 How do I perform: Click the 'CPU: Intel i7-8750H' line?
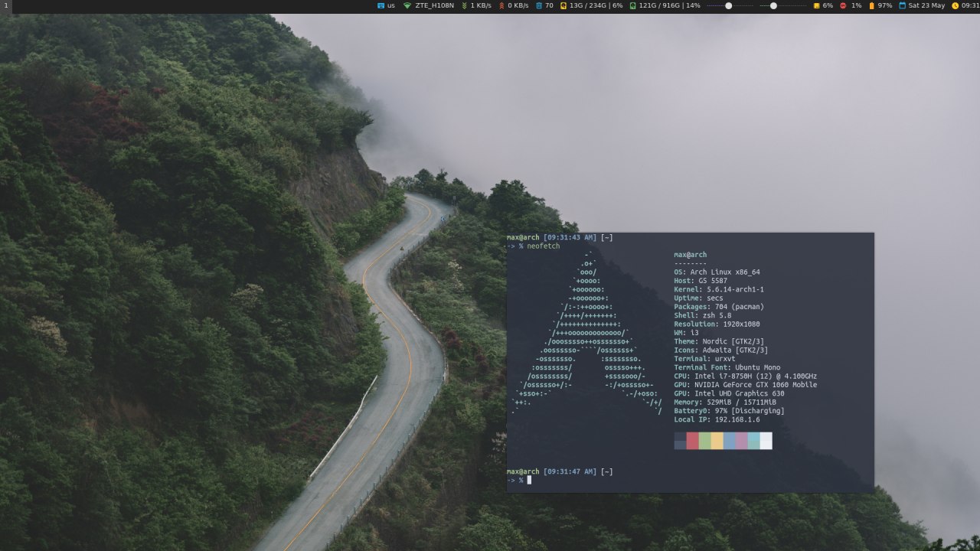pos(746,376)
